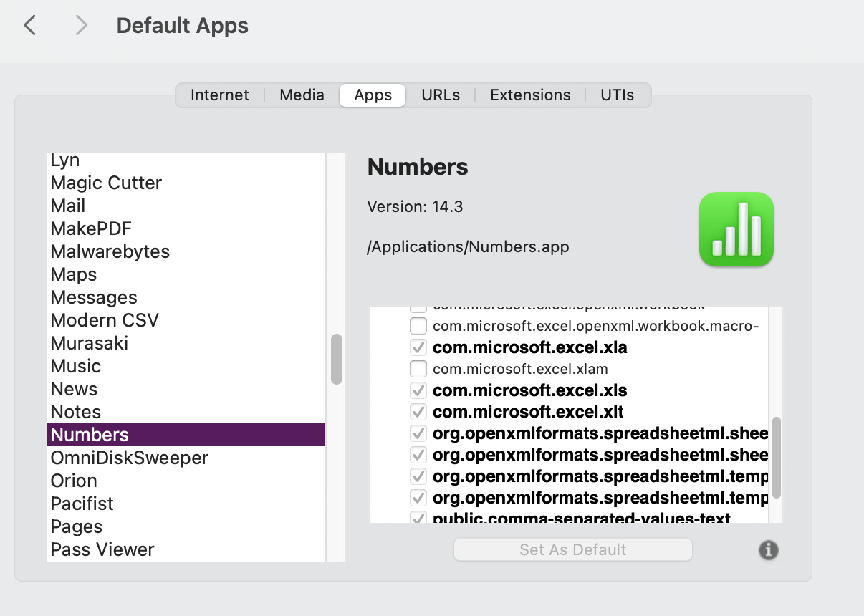Viewport: 864px width, 616px height.
Task: Select Mail in the app list
Action: click(186, 206)
